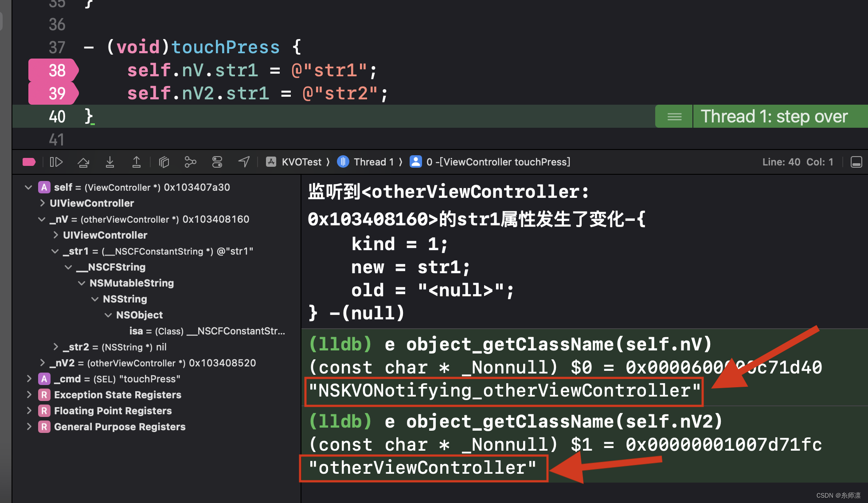This screenshot has height=503, width=868.
Task: Toggle debug area visibility button
Action: 856,162
